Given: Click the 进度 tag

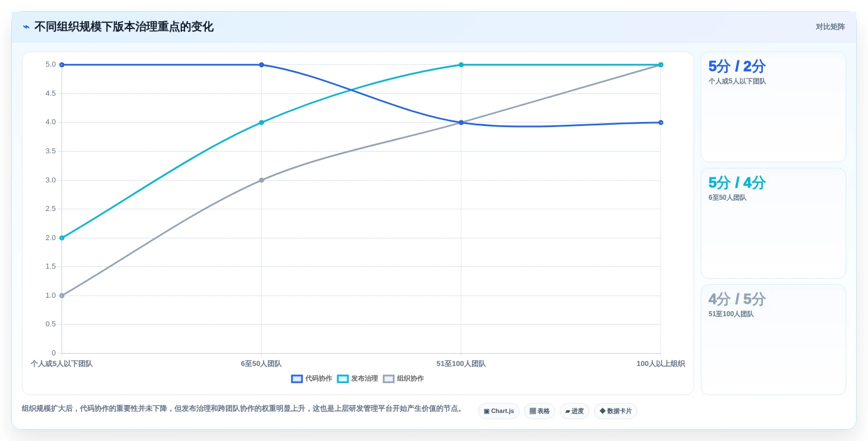Looking at the screenshot, I should 574,411.
